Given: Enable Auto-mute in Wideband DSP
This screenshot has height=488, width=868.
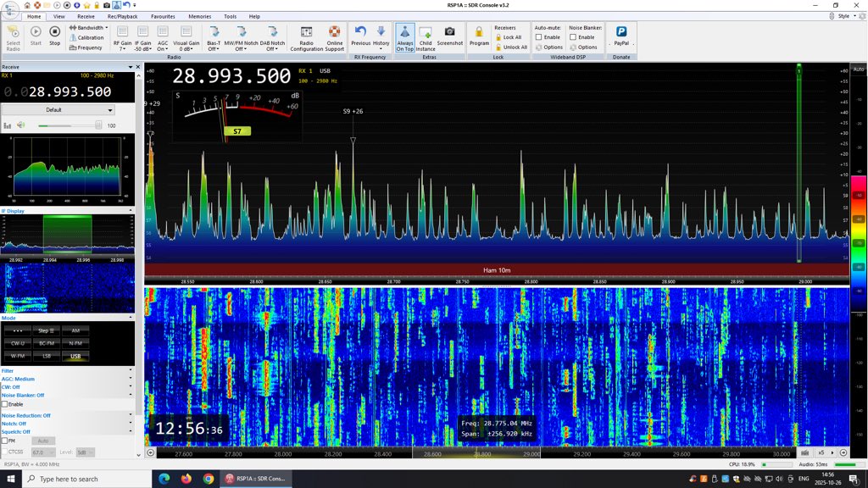Looking at the screenshot, I should [540, 36].
